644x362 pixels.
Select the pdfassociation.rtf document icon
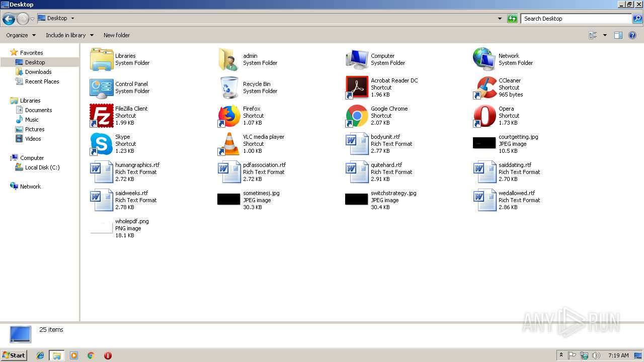[229, 172]
